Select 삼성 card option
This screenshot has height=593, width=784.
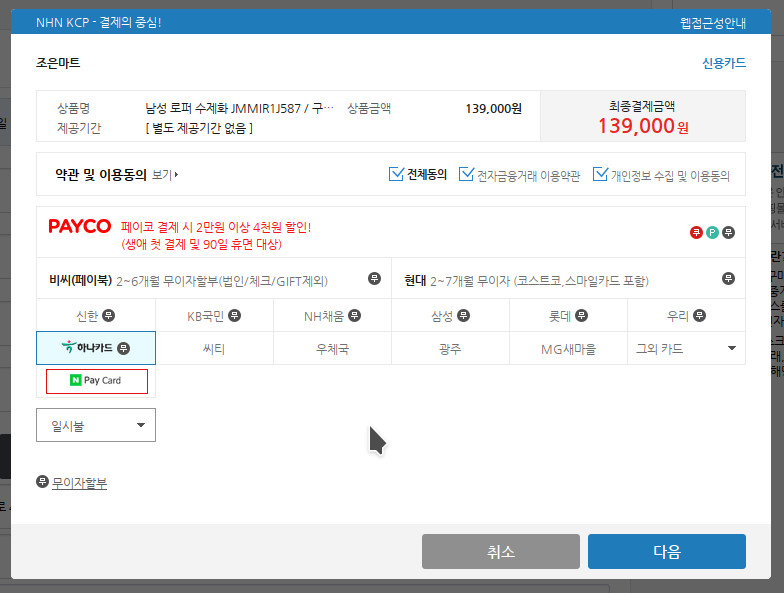pos(450,316)
